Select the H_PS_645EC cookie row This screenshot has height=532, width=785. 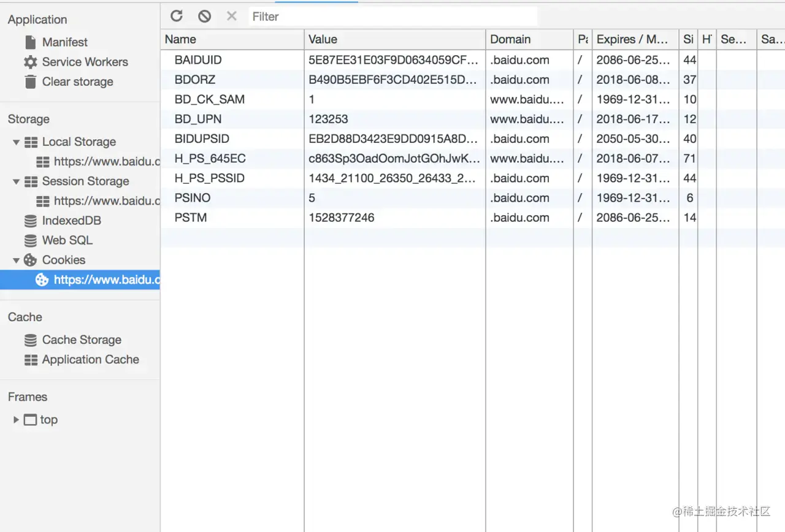473,159
